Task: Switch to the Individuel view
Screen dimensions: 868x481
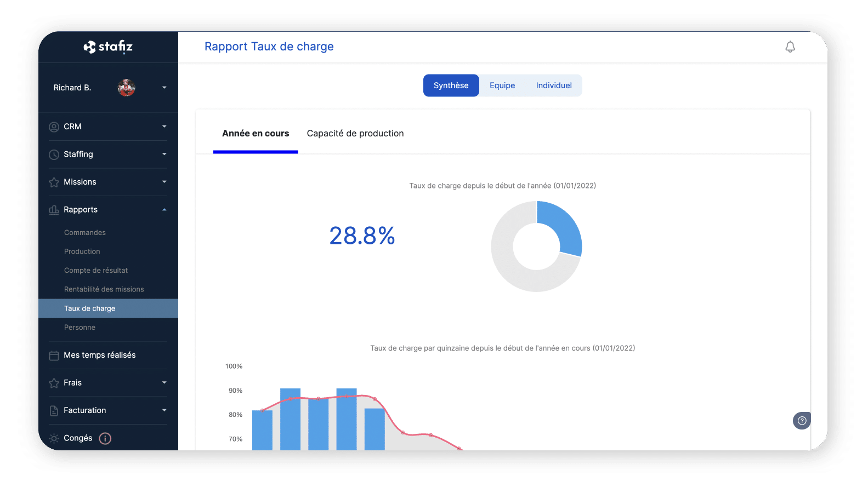Action: [554, 85]
